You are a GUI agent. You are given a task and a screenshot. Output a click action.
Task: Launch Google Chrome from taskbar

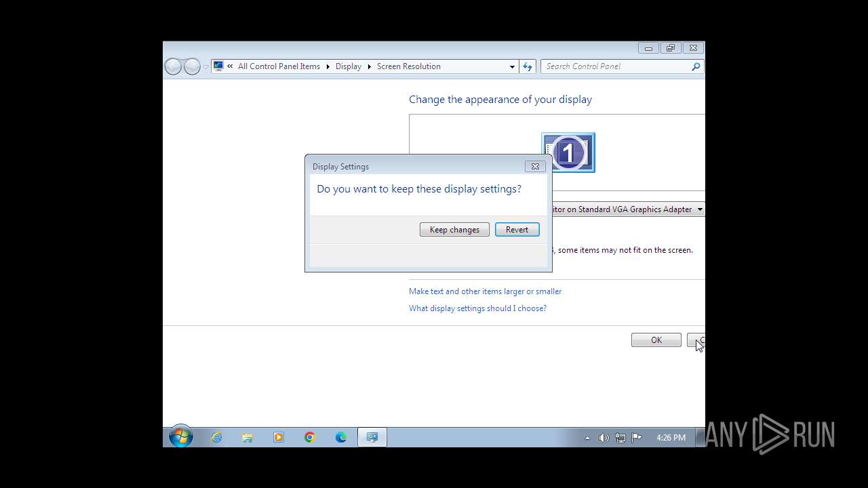point(310,438)
